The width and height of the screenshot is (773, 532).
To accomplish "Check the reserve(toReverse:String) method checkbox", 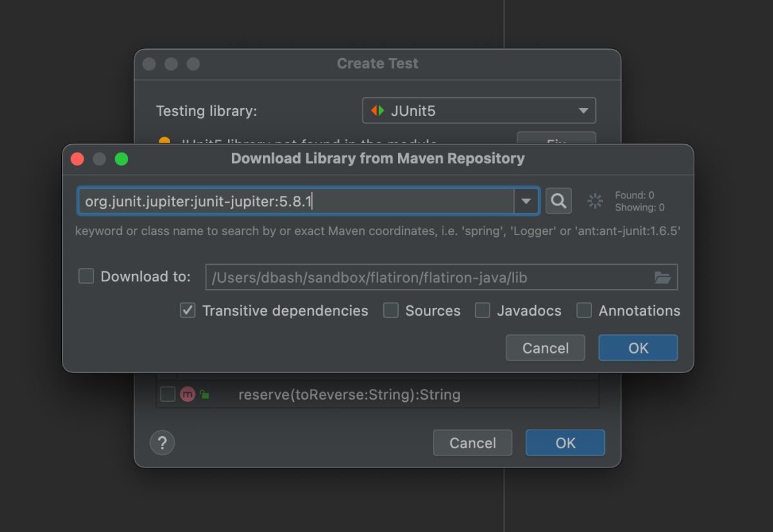I will pyautogui.click(x=167, y=394).
